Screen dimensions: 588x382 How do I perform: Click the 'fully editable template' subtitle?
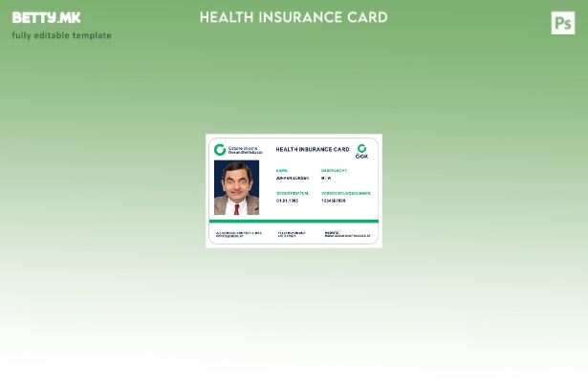61,35
